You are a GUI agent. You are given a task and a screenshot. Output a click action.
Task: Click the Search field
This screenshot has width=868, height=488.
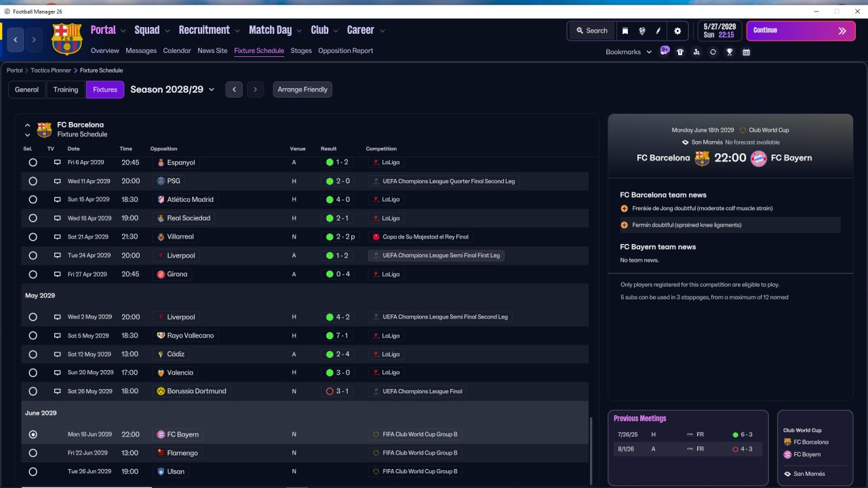pos(591,30)
